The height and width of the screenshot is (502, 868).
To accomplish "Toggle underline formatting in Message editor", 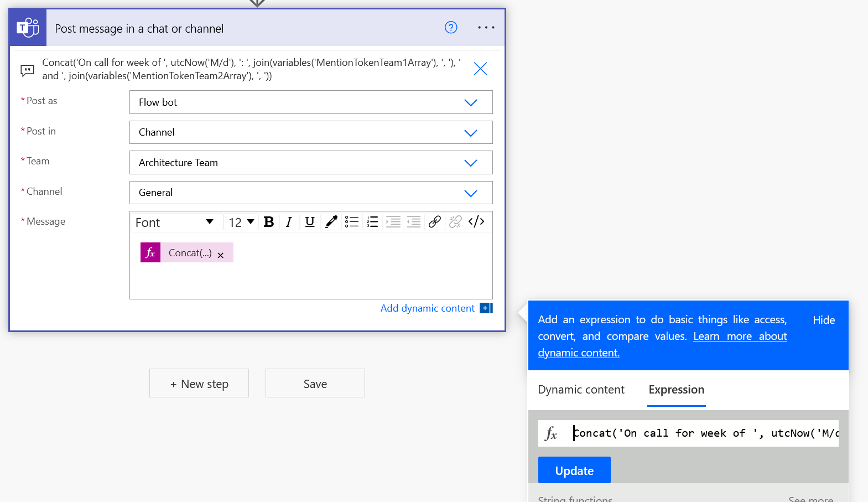I will coord(310,222).
